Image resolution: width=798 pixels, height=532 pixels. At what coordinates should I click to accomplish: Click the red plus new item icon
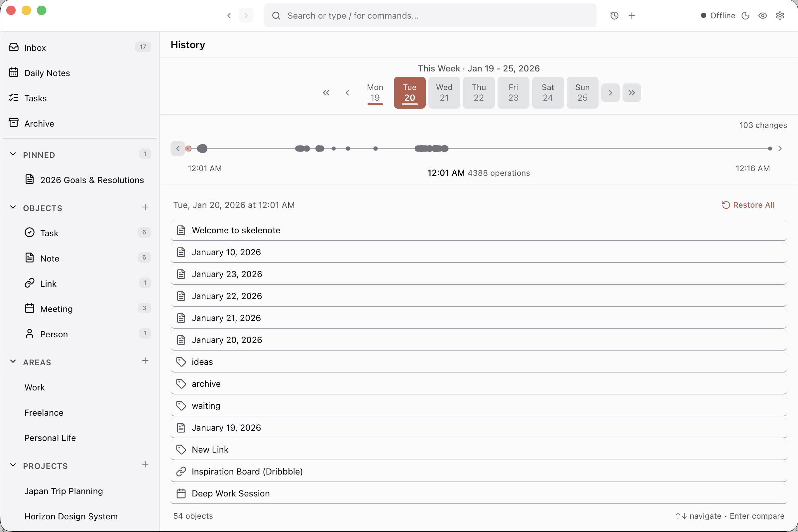[x=632, y=16]
